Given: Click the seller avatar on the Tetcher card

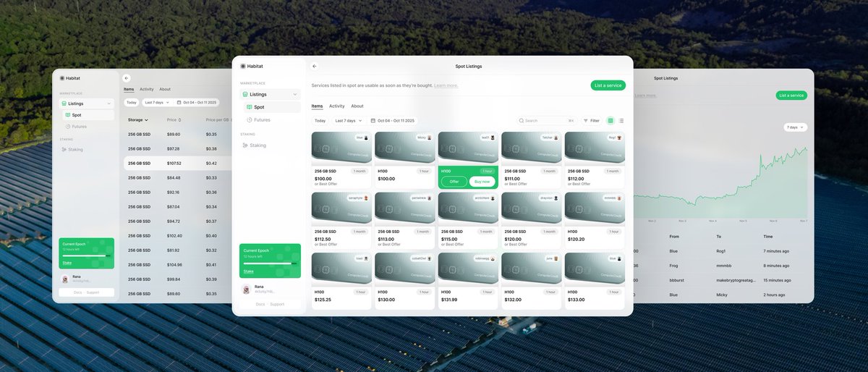Looking at the screenshot, I should (556, 138).
